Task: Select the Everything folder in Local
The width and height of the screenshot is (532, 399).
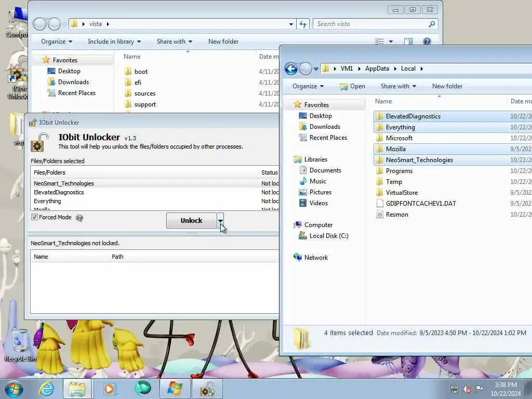Action: click(x=401, y=127)
